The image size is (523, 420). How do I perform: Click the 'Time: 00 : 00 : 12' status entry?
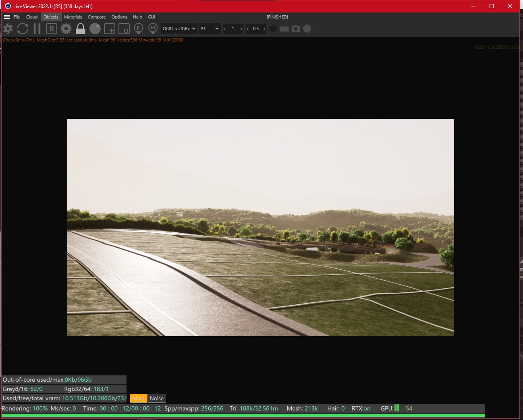coord(122,408)
